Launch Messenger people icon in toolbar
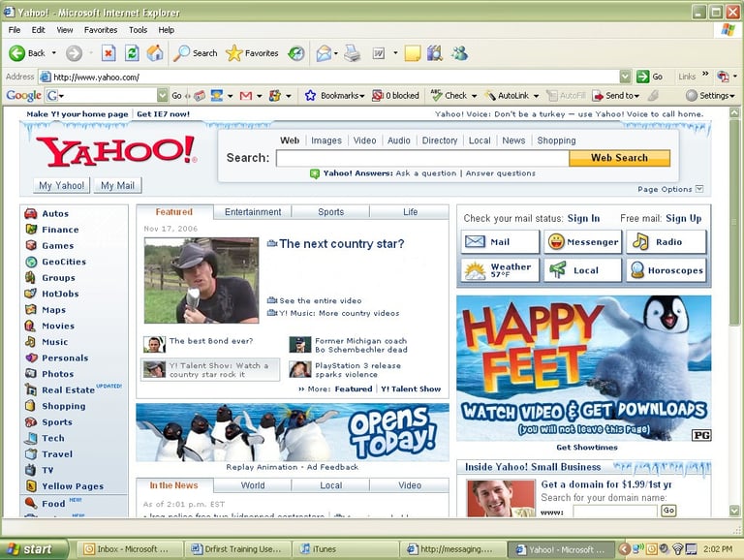 point(459,53)
